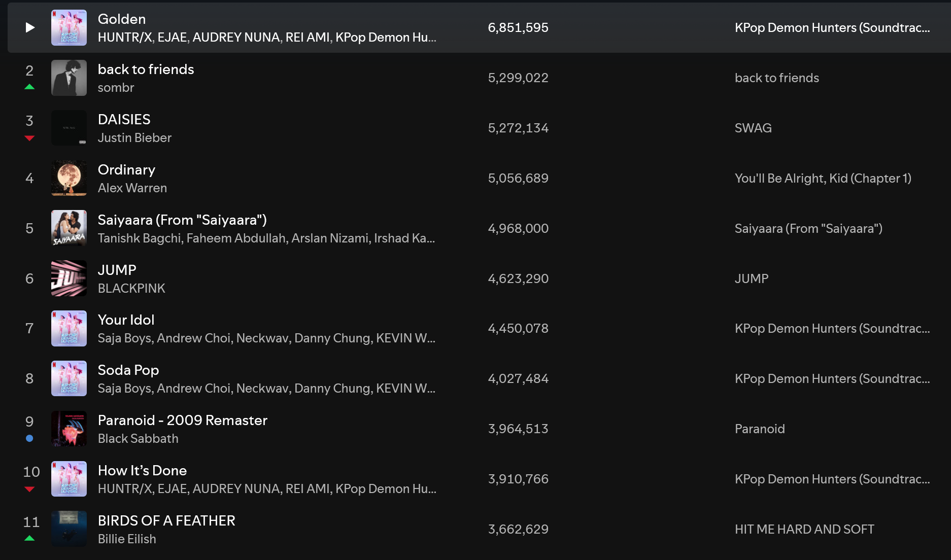
Task: Open Soda Pop cover art
Action: point(69,378)
